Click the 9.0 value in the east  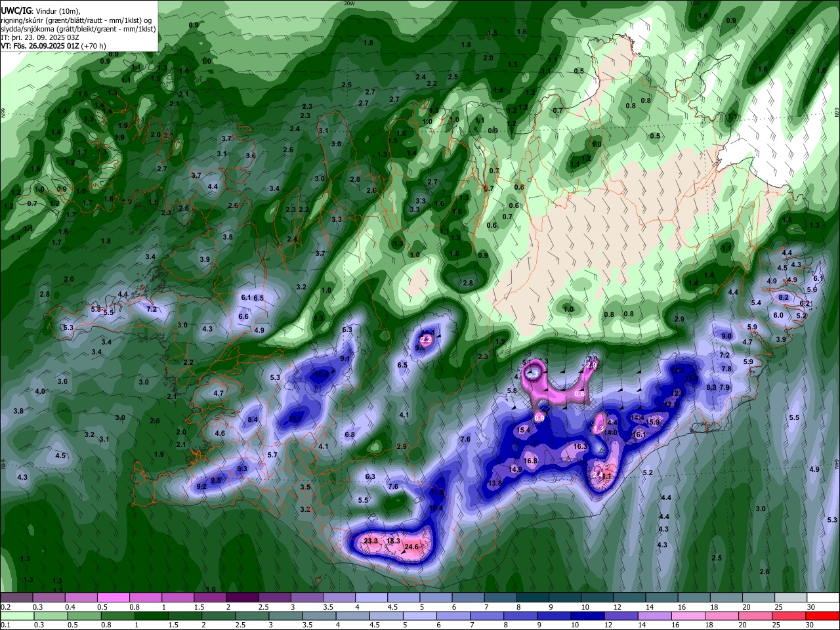coord(726,336)
